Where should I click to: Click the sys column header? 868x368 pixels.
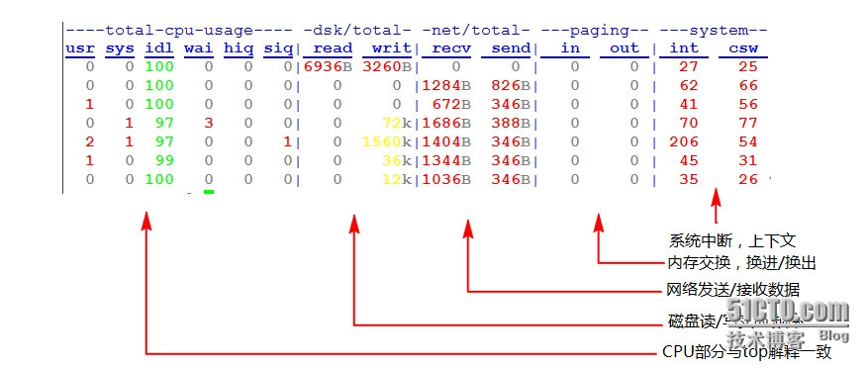pos(120,48)
